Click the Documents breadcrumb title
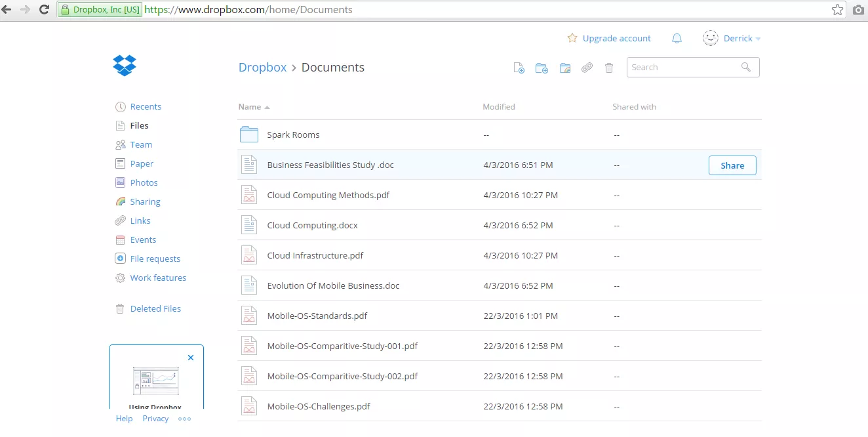This screenshot has height=437, width=868. click(332, 68)
